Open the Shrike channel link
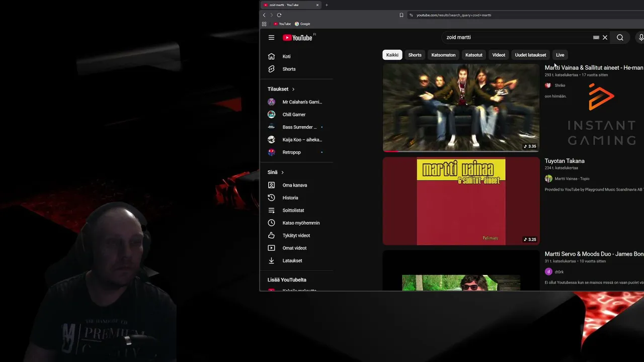The height and width of the screenshot is (362, 644). (x=560, y=85)
